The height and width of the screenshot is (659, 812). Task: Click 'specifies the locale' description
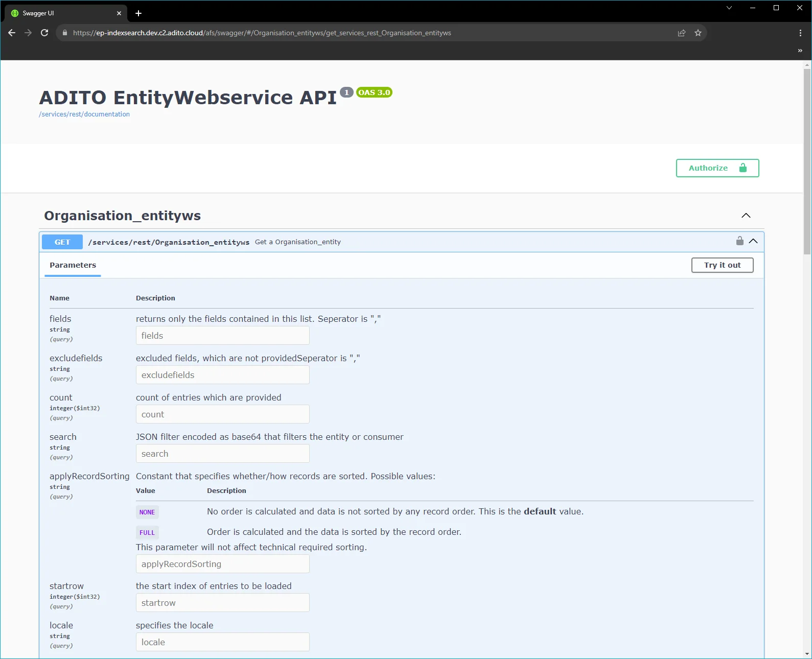(175, 625)
